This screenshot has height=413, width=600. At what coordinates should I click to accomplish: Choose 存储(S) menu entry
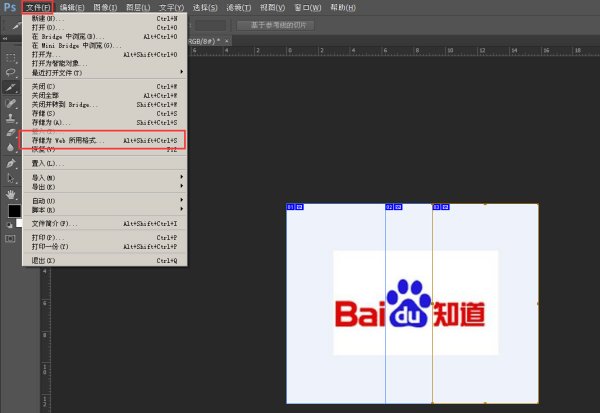[104, 114]
